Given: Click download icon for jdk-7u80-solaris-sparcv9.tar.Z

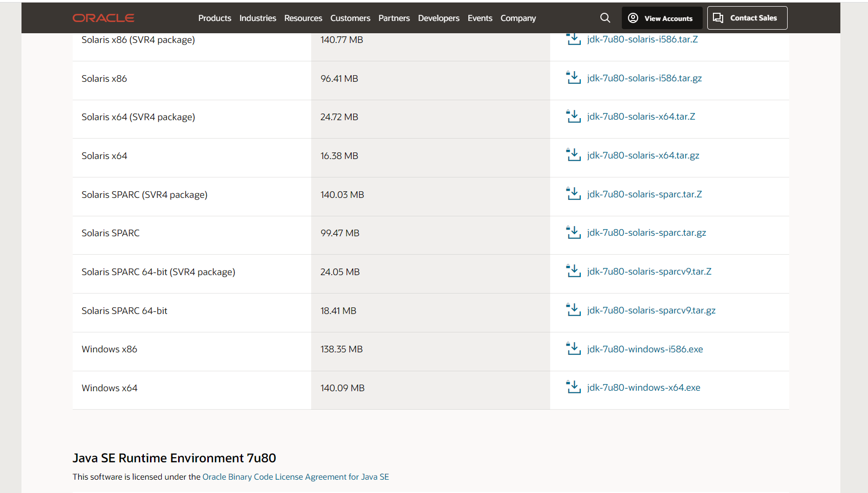Looking at the screenshot, I should (x=573, y=271).
